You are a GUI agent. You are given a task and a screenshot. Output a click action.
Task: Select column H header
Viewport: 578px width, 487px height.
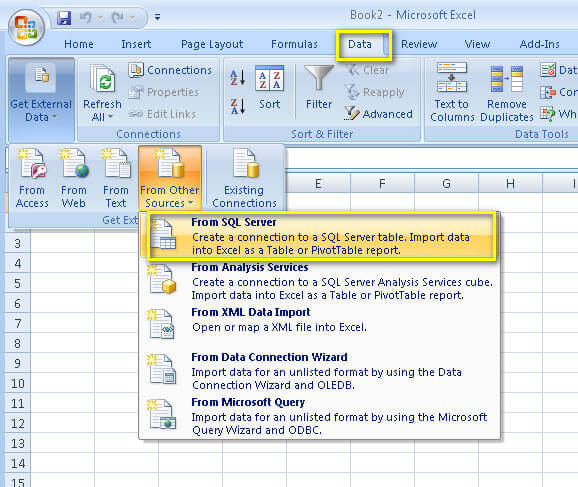click(x=511, y=183)
